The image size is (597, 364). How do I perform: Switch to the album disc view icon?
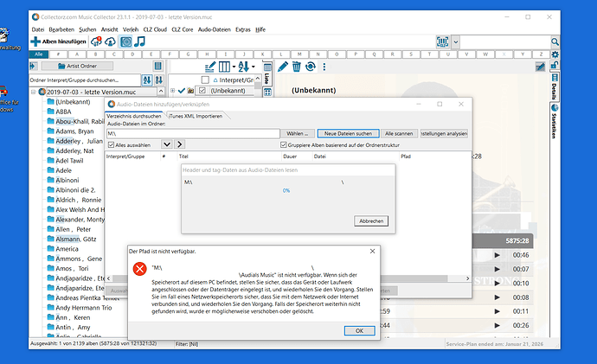(x=125, y=42)
